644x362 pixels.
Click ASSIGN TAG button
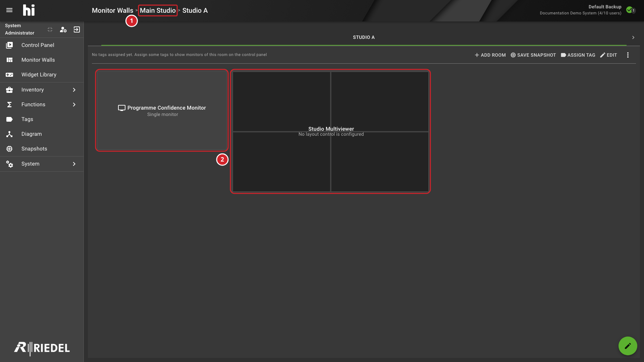578,55
